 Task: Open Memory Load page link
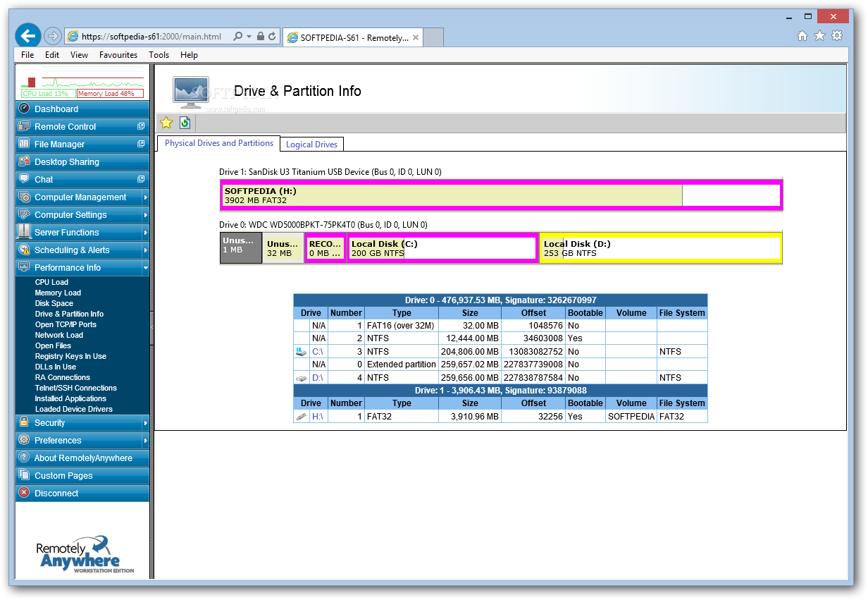pos(58,293)
